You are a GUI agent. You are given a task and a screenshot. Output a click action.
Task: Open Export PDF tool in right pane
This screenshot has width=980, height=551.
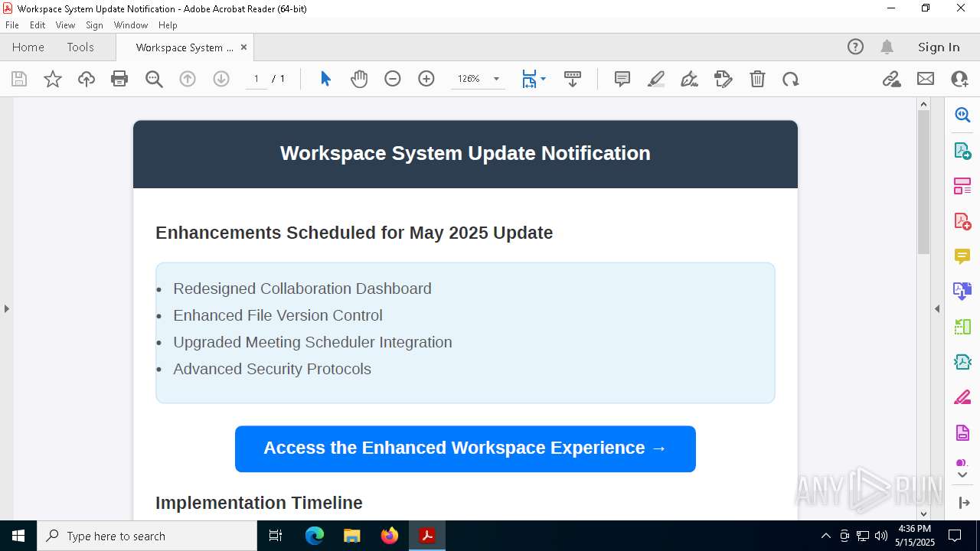(x=962, y=150)
